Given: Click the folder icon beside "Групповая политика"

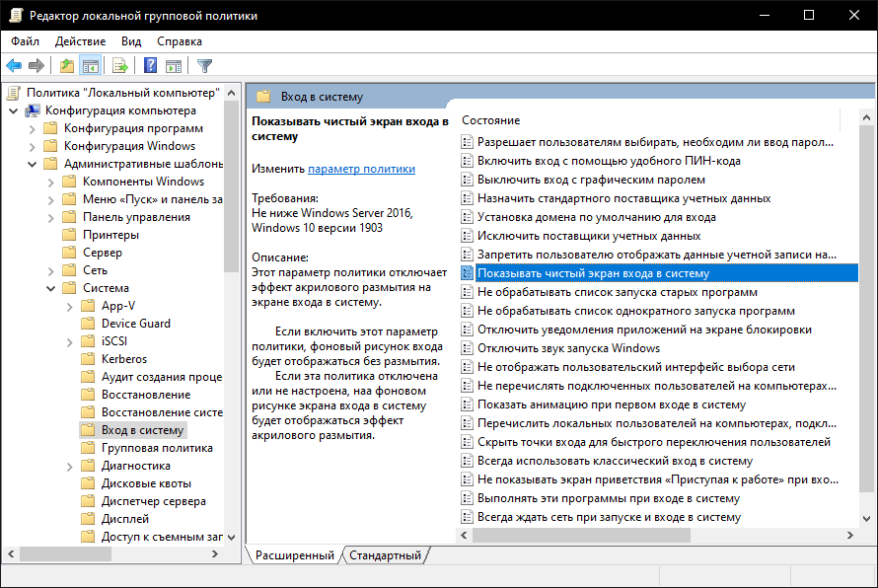Looking at the screenshot, I should pyautogui.click(x=88, y=448).
